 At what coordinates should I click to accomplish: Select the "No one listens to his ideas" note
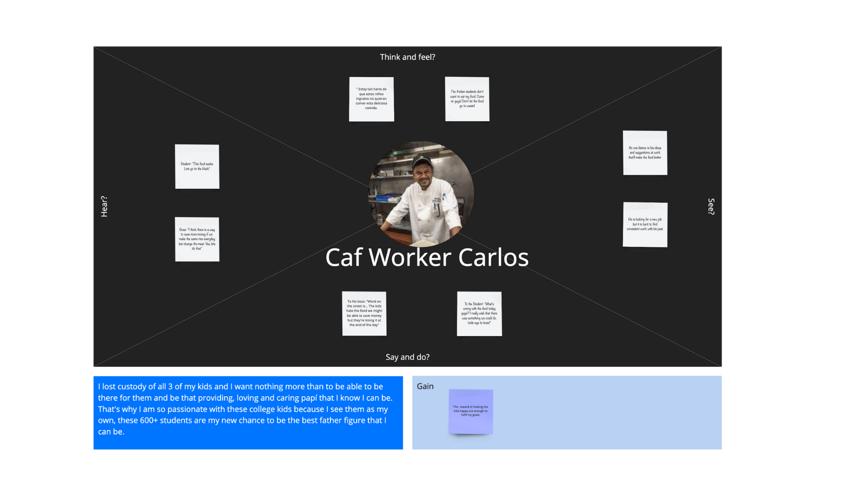click(645, 153)
